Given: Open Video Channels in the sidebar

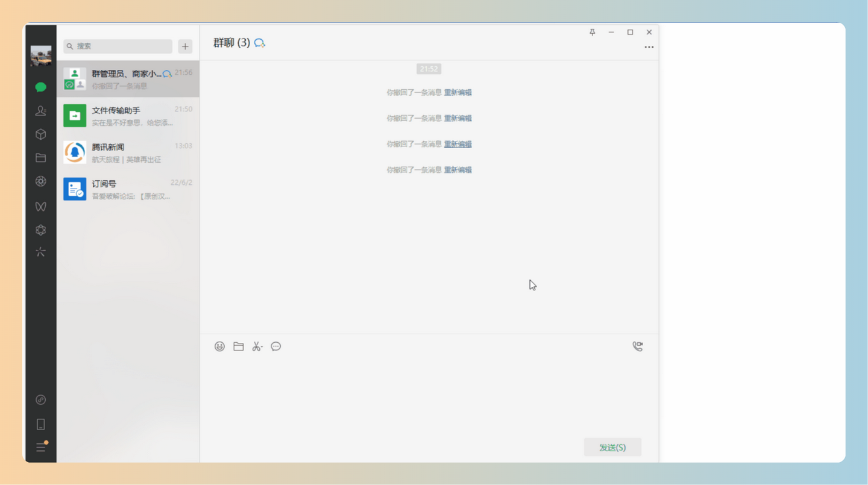Looking at the screenshot, I should 40,206.
